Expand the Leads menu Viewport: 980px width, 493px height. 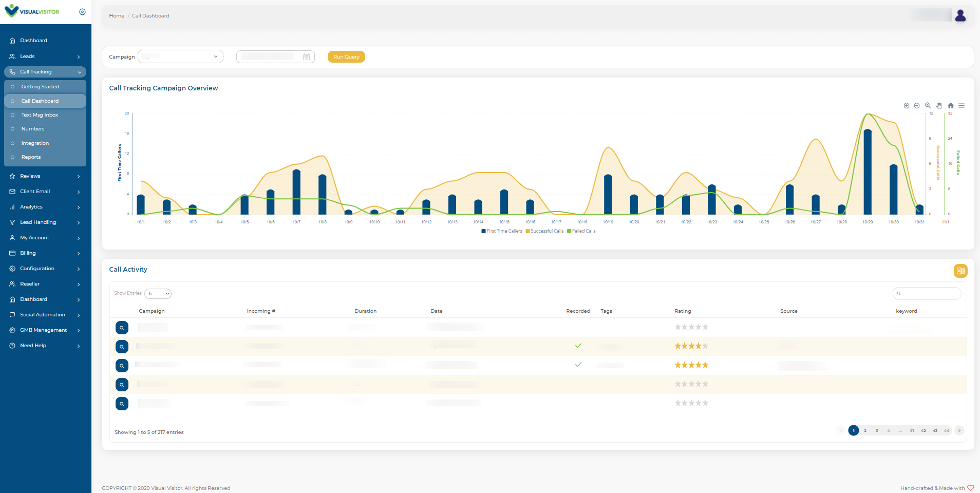click(45, 56)
